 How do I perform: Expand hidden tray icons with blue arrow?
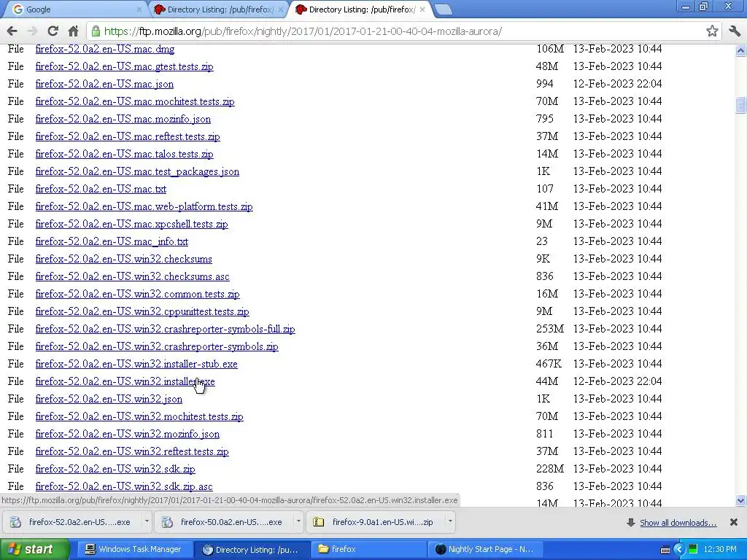tap(679, 550)
